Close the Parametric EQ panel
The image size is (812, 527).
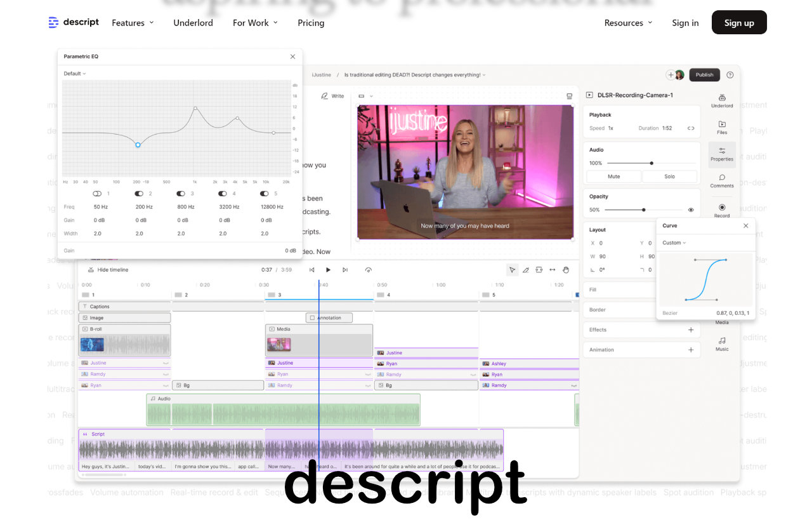pos(292,57)
